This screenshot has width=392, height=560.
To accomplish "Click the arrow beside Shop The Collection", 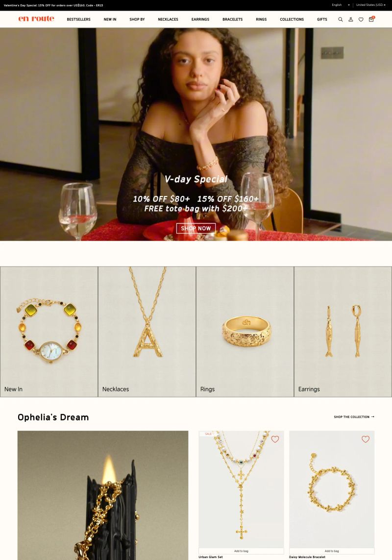I will click(x=373, y=417).
